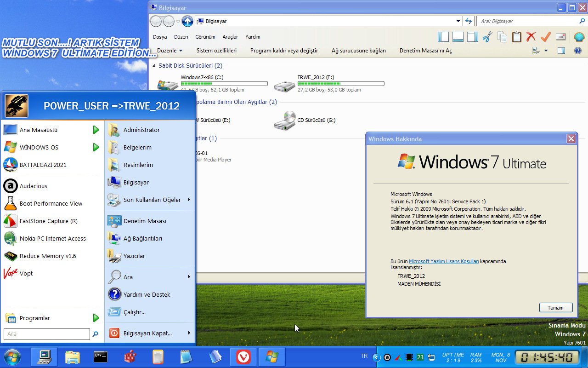
Task: Toggle the navigation pane toolbar icon
Action: [x=443, y=37]
